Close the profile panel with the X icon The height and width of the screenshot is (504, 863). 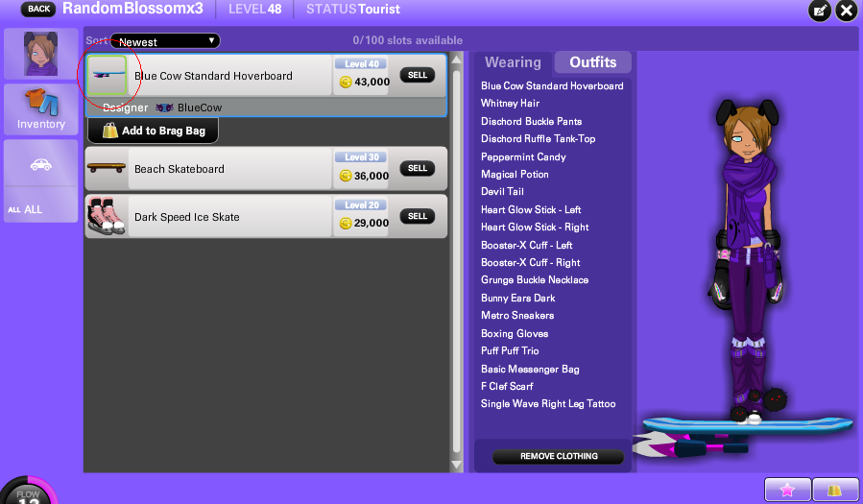(847, 10)
